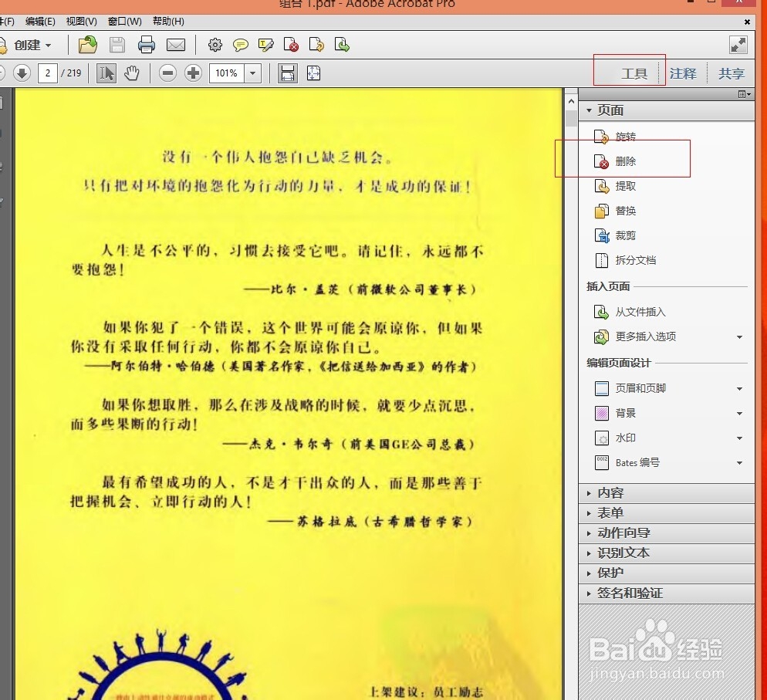The width and height of the screenshot is (767, 700).
Task: Click the 更多插入选项 icon
Action: [602, 337]
